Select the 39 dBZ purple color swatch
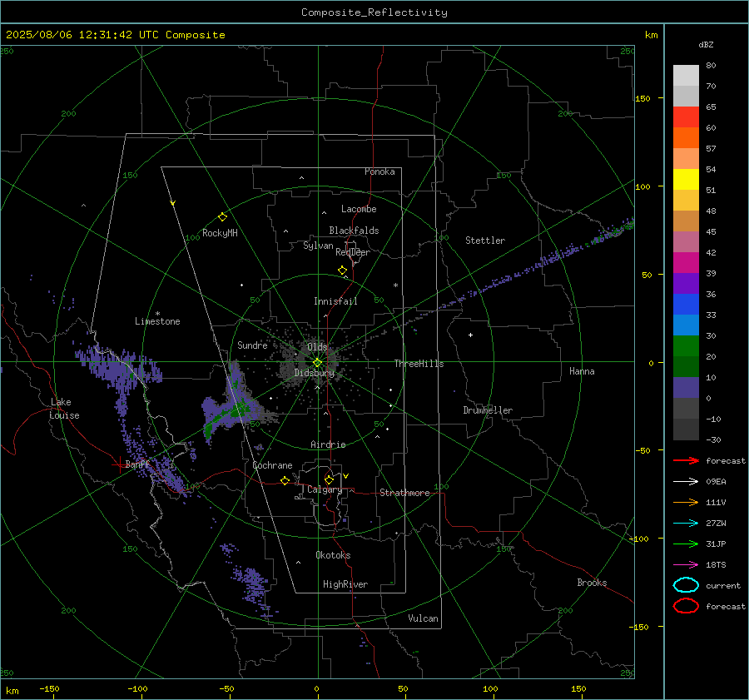 point(686,283)
